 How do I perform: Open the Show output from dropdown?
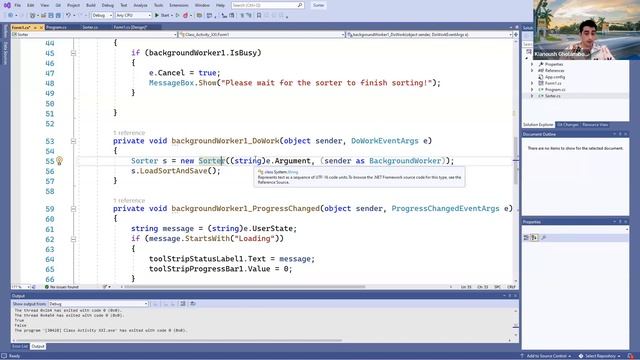[x=98, y=304]
